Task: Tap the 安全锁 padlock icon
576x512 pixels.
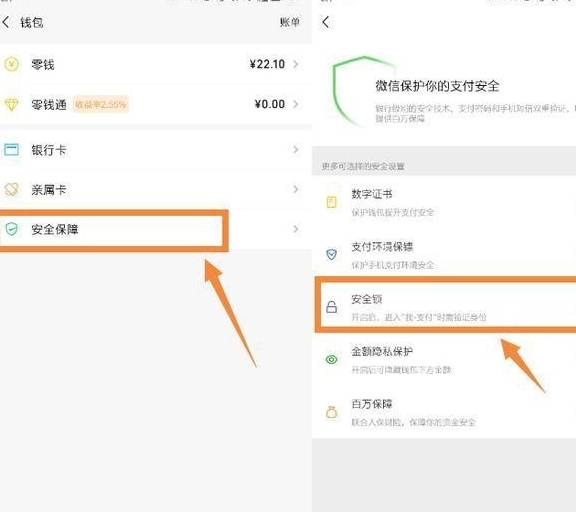Action: (x=332, y=307)
